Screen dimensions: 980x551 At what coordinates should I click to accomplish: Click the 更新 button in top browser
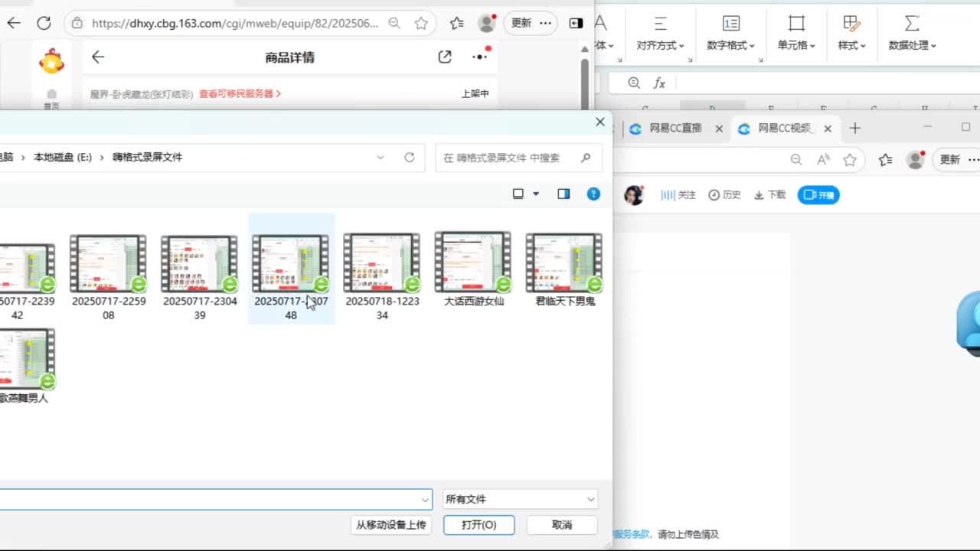pos(521,23)
